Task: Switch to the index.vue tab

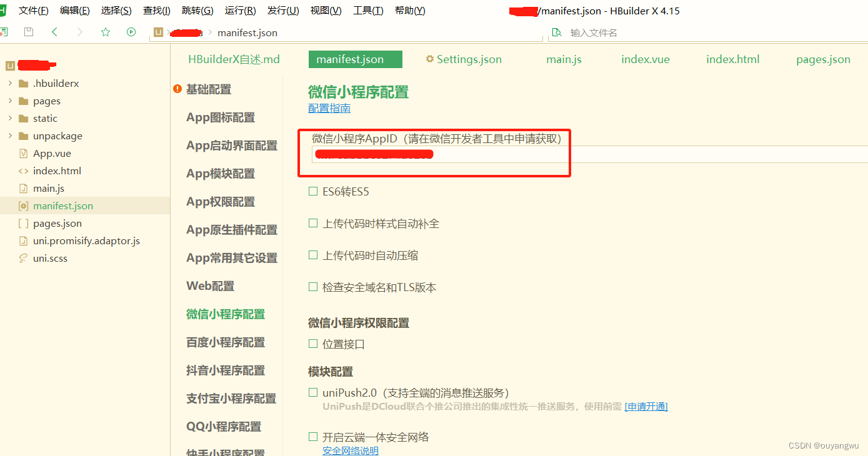Action: click(x=646, y=59)
